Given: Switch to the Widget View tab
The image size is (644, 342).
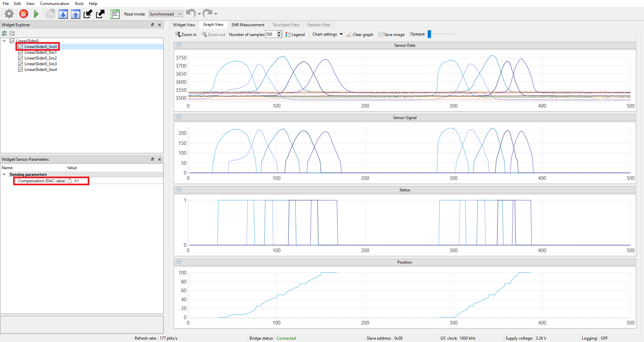Looking at the screenshot, I should pos(184,25).
